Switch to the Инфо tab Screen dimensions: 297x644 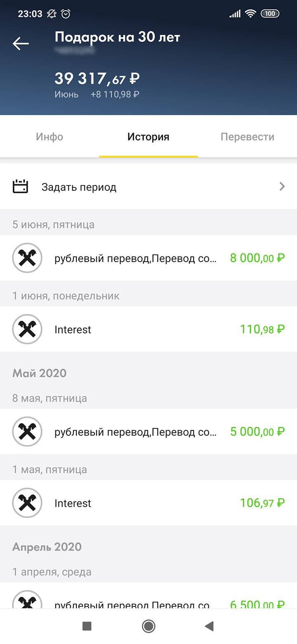pyautogui.click(x=49, y=137)
